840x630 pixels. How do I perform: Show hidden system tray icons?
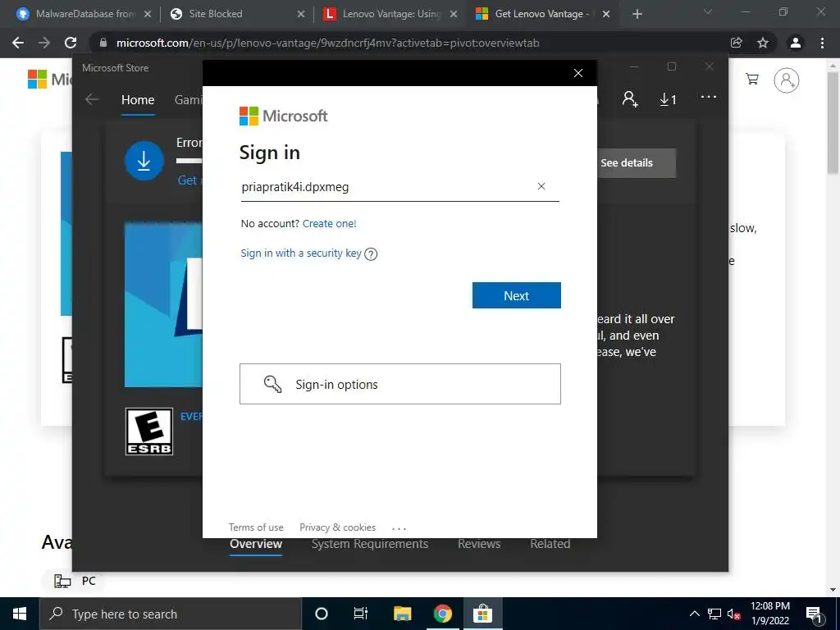point(694,614)
